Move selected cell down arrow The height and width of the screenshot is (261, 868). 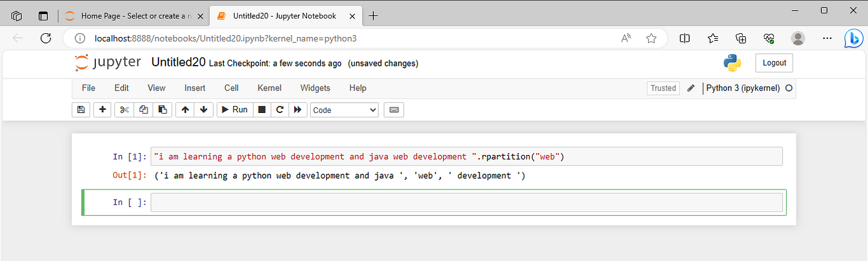coord(203,110)
